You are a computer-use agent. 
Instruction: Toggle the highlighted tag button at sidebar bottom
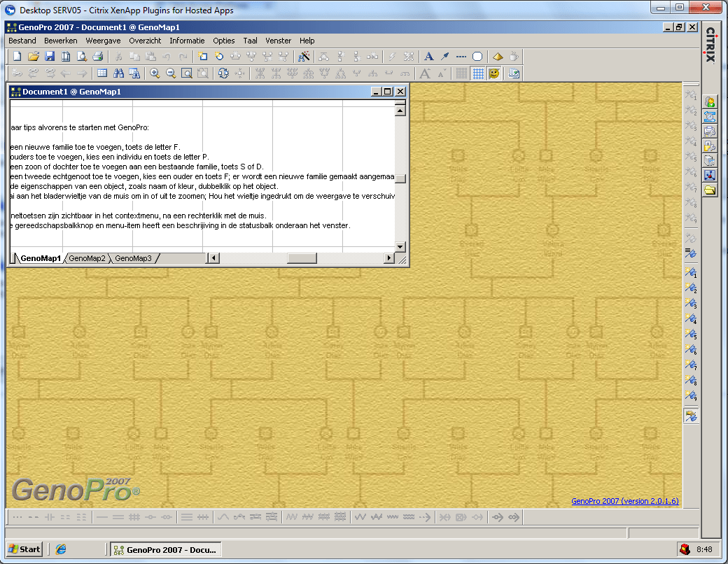[691, 416]
